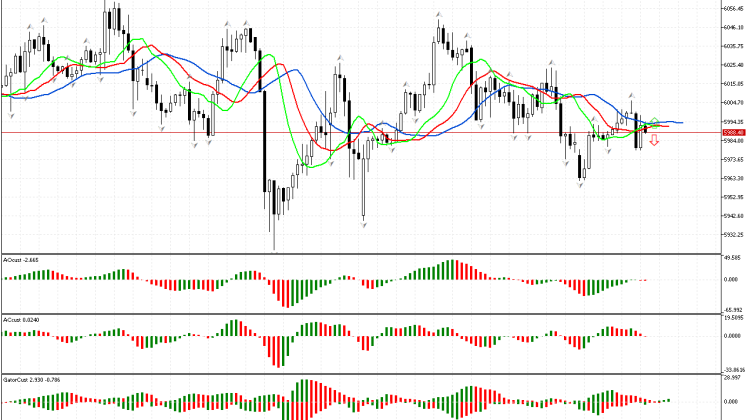
Task: Click the 5932.25 label on price scale
Action: click(736, 234)
